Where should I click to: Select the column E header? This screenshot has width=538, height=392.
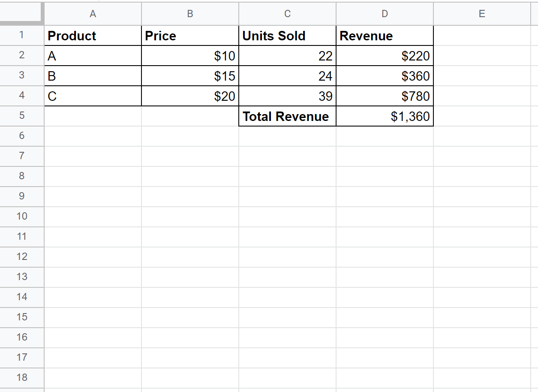coord(482,14)
